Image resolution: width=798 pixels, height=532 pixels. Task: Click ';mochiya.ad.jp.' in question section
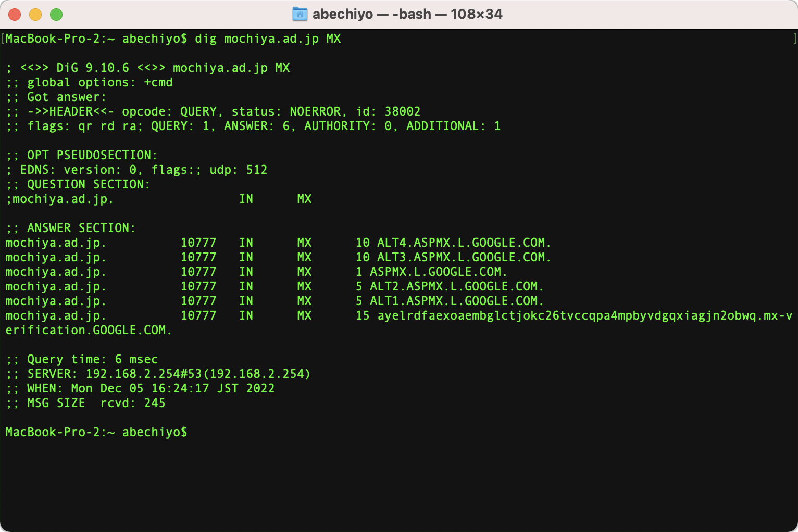[59, 199]
